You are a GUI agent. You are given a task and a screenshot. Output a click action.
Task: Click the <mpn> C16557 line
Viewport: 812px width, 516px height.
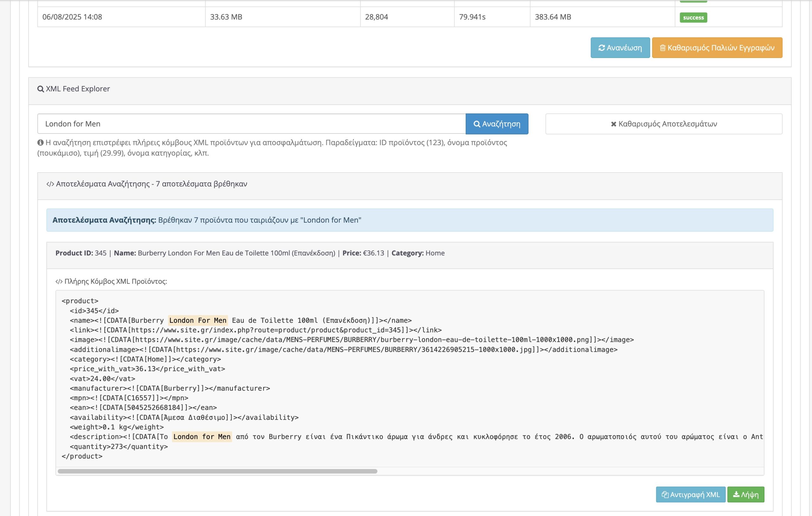click(x=129, y=398)
